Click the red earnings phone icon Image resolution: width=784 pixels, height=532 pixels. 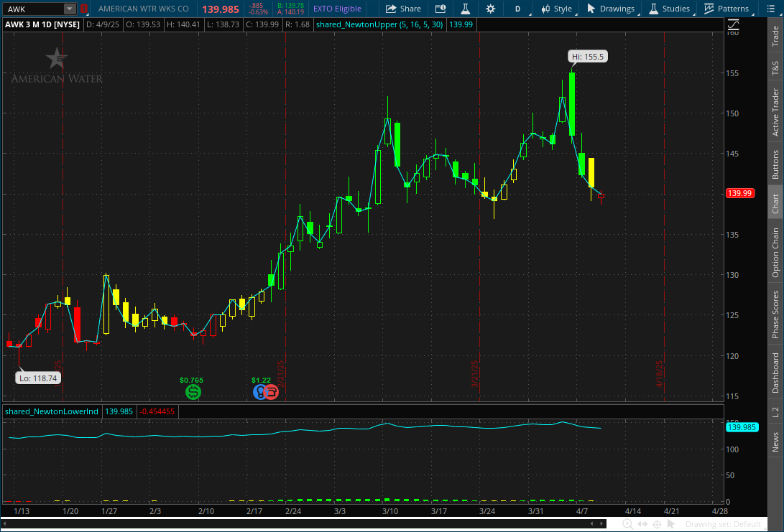pyautogui.click(x=271, y=392)
